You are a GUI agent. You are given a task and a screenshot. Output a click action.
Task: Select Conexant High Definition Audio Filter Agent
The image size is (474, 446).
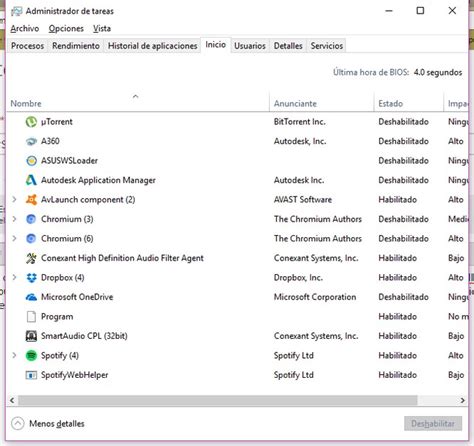pyautogui.click(x=122, y=258)
